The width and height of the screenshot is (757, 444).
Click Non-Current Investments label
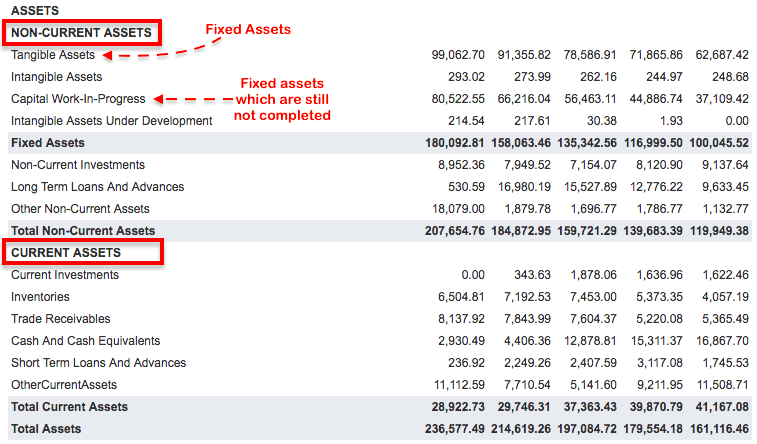(78, 165)
